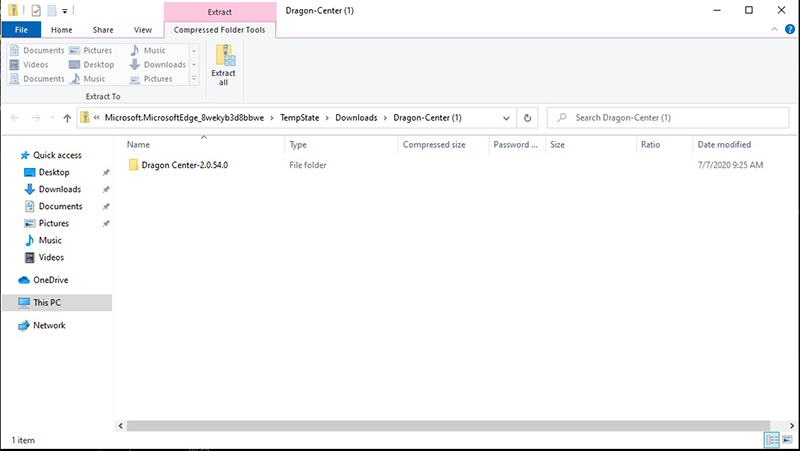This screenshot has width=800, height=451.
Task: Switch to details view layout
Action: click(x=772, y=440)
